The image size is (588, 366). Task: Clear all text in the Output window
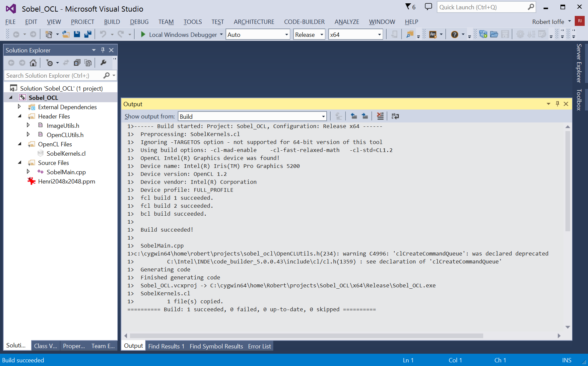pos(380,116)
